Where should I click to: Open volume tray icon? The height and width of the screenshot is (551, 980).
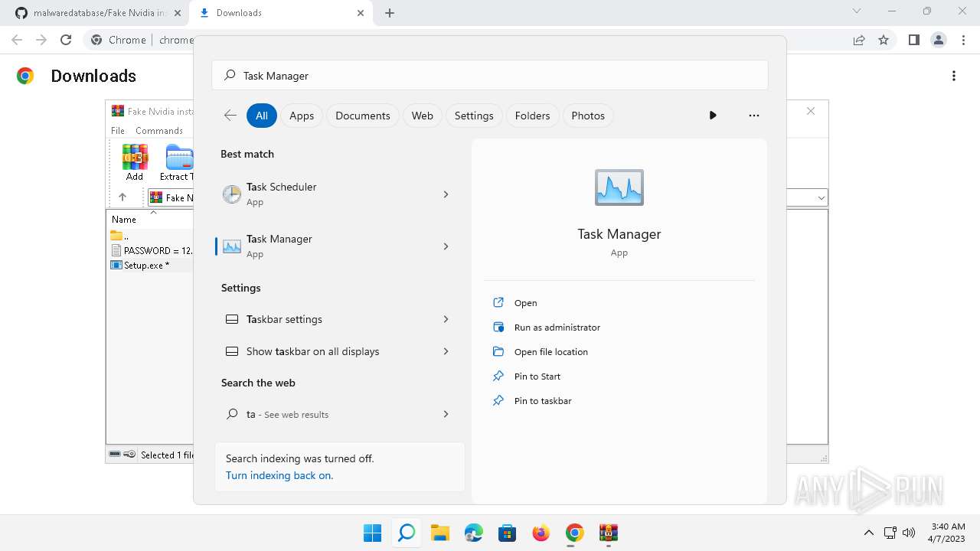point(909,533)
